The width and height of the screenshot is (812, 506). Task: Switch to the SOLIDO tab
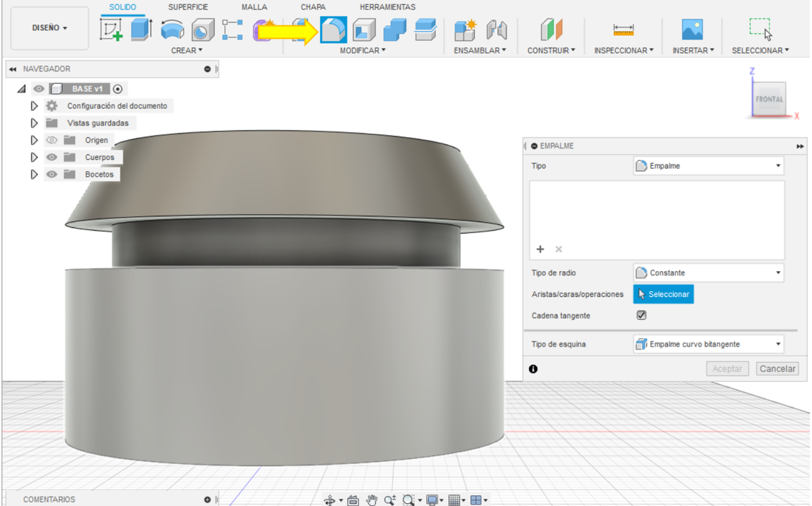point(122,7)
